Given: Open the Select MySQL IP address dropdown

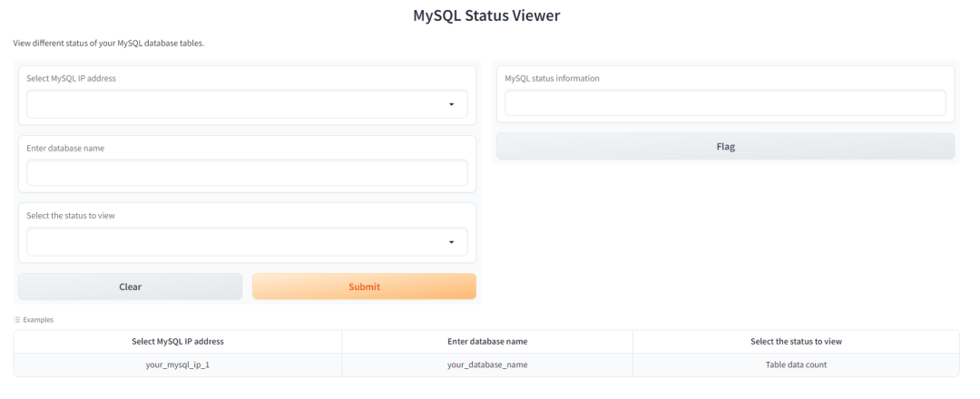Looking at the screenshot, I should 247,104.
